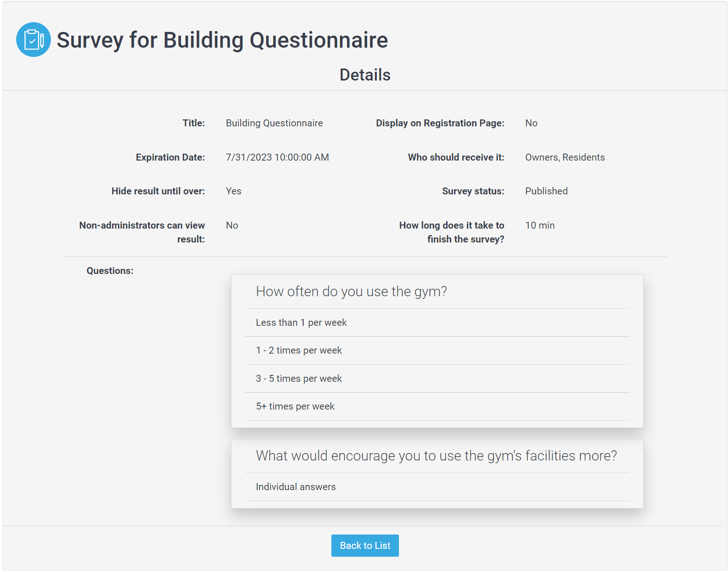Viewport: 728px width, 572px height.
Task: Click the Questions label
Action: [x=110, y=271]
